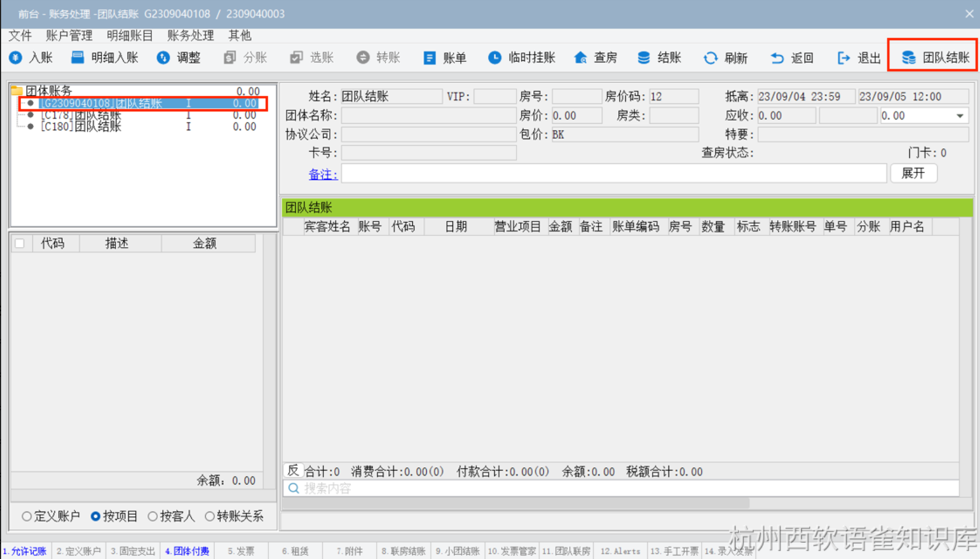The height and width of the screenshot is (559, 980).
Task: Click the 调整 adjustment icon
Action: pyautogui.click(x=163, y=57)
